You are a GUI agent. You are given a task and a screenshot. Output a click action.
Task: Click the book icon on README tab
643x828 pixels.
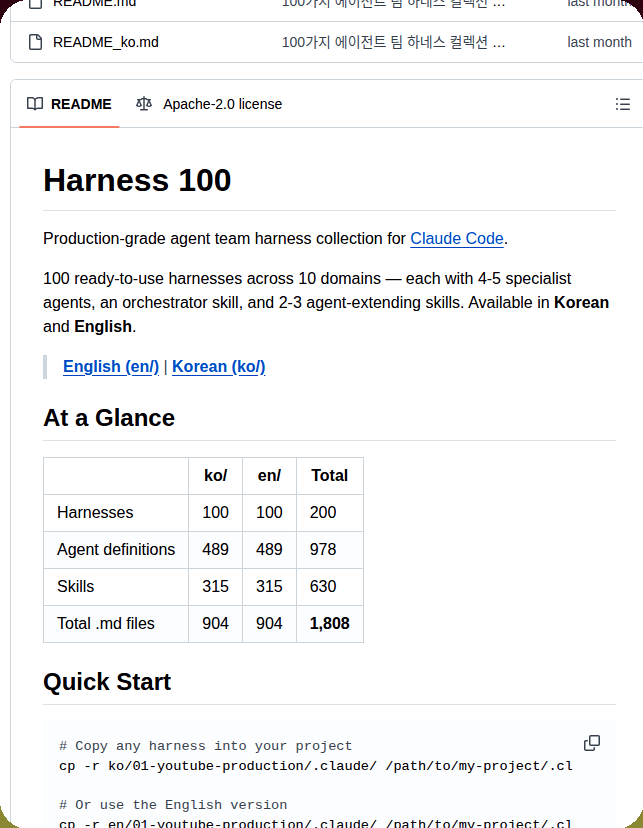(x=35, y=104)
